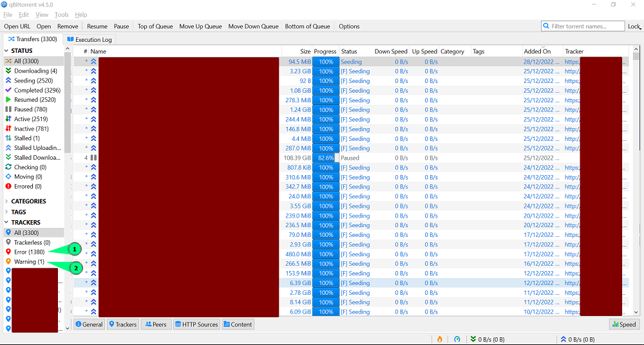Collapse the STATUS section

click(6, 51)
